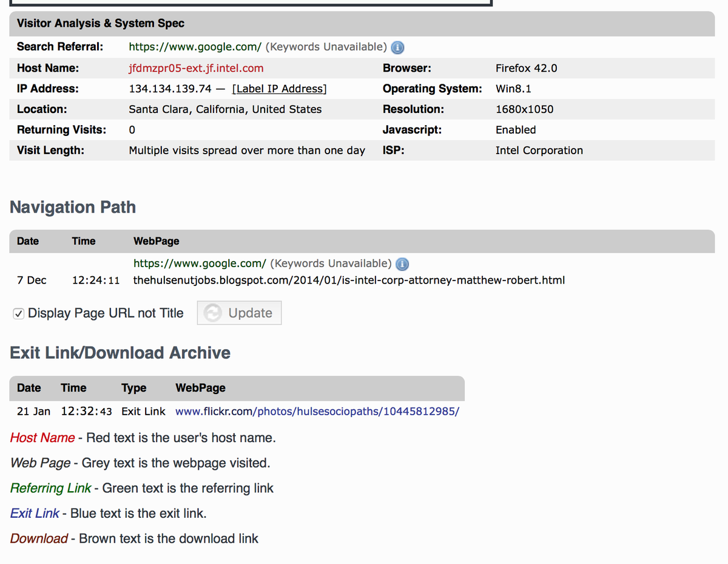Open Label IP Address link

coord(279,89)
